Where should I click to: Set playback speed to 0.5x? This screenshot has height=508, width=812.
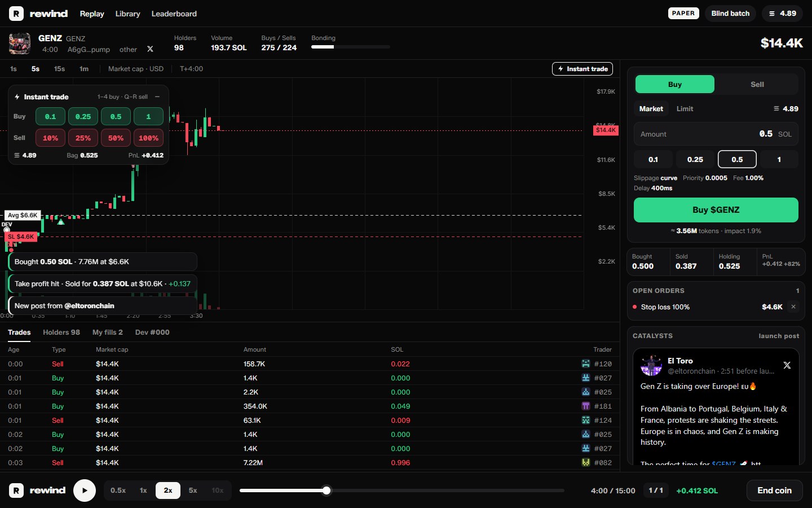(118, 491)
